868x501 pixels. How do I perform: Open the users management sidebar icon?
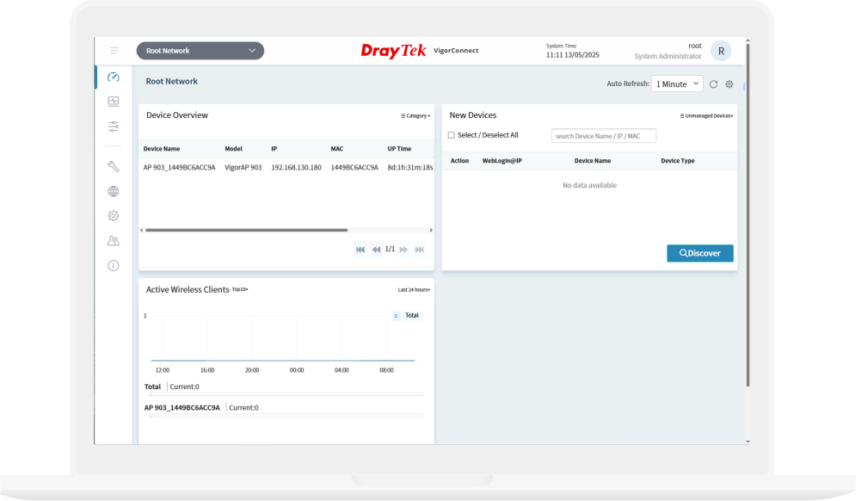[114, 240]
